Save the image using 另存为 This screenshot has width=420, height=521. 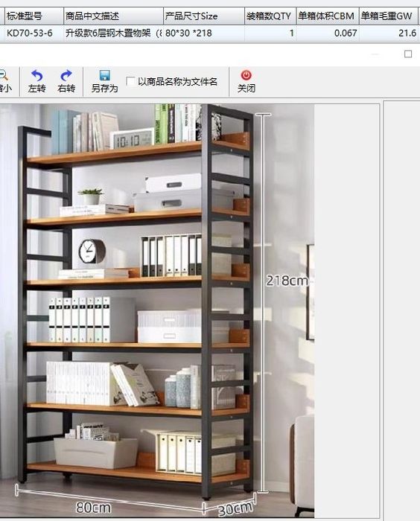pyautogui.click(x=104, y=82)
